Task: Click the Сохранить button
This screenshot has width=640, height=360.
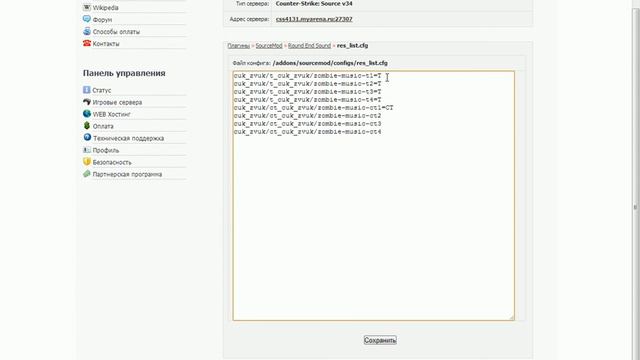Action: pyautogui.click(x=380, y=340)
